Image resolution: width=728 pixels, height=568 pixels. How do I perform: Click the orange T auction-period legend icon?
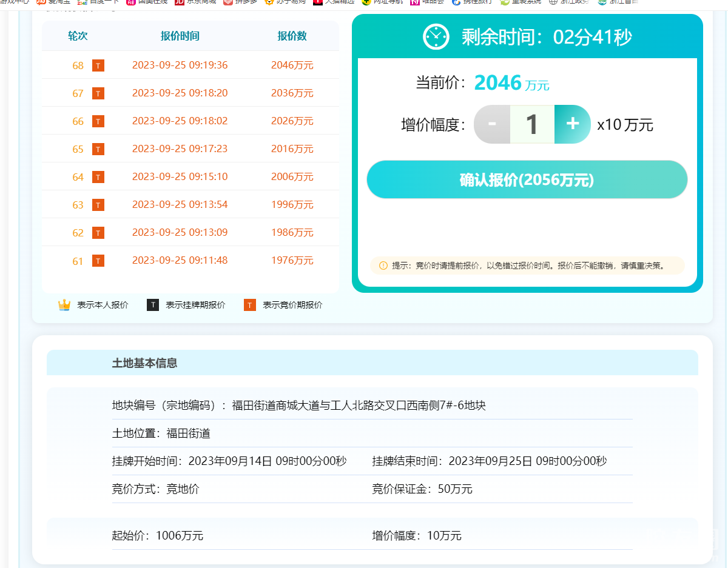250,305
